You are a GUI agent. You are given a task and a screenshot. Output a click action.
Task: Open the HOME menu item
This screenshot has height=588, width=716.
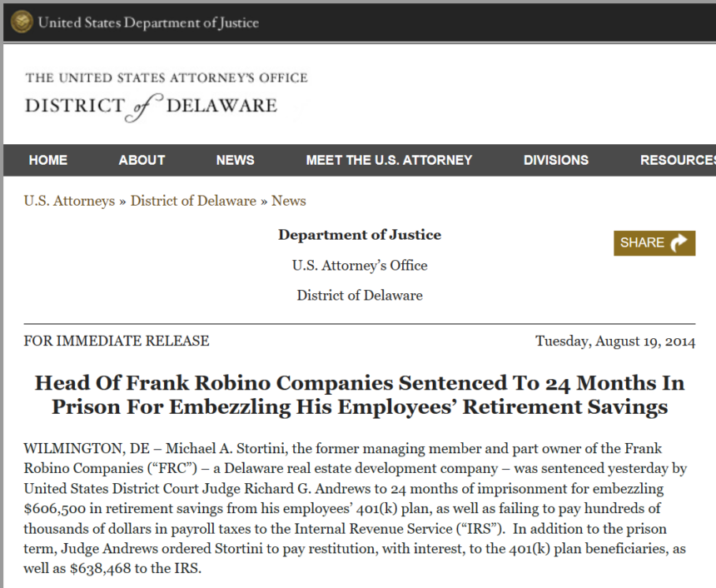tap(48, 160)
